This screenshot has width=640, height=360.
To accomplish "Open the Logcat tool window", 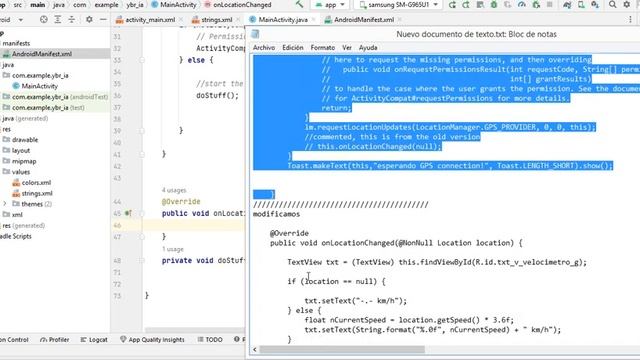I will pos(94,340).
